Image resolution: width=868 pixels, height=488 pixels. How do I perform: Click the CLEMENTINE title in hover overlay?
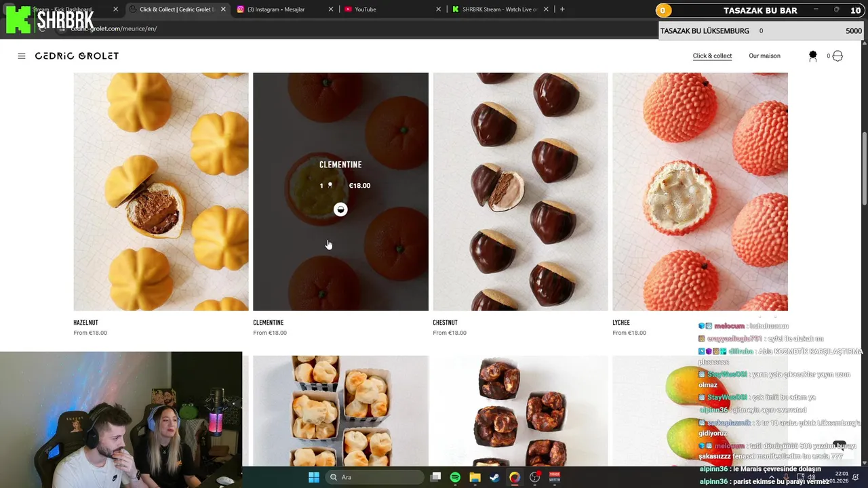pos(340,165)
